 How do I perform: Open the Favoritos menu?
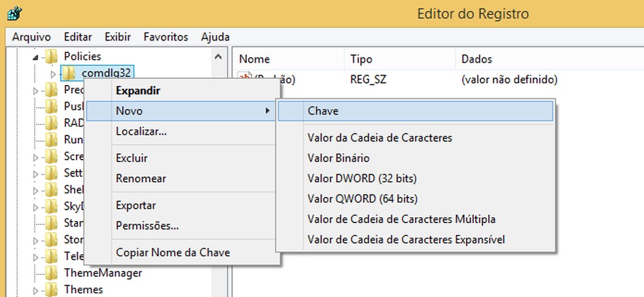[x=166, y=37]
